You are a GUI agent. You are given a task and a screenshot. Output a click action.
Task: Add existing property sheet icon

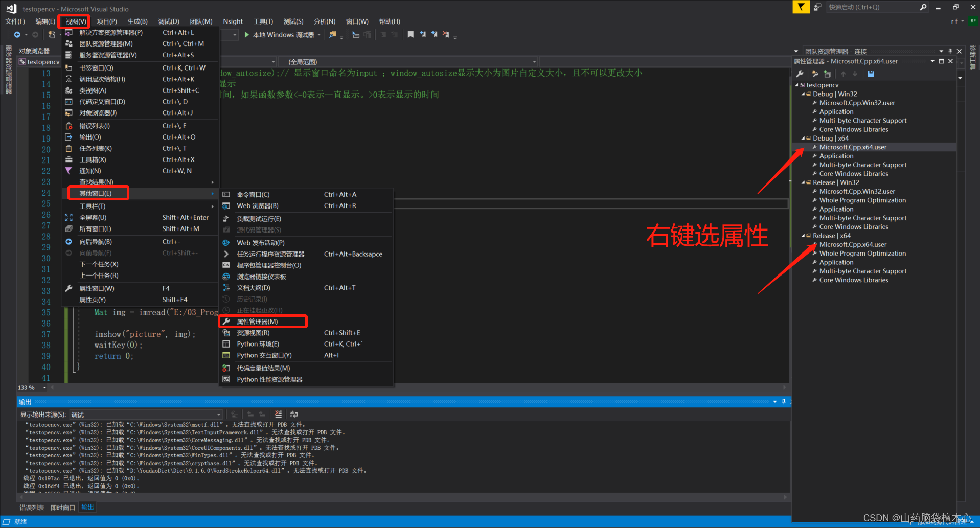click(x=827, y=74)
